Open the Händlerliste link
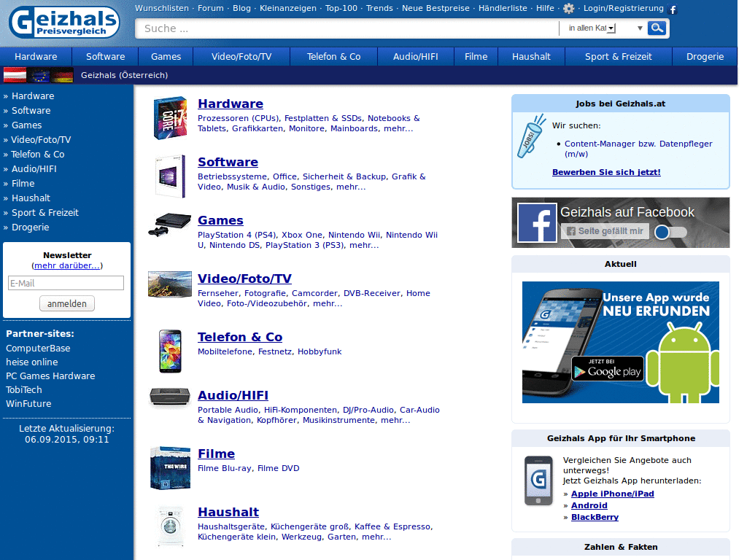Screen dimensions: 747x560 pyautogui.click(x=503, y=8)
